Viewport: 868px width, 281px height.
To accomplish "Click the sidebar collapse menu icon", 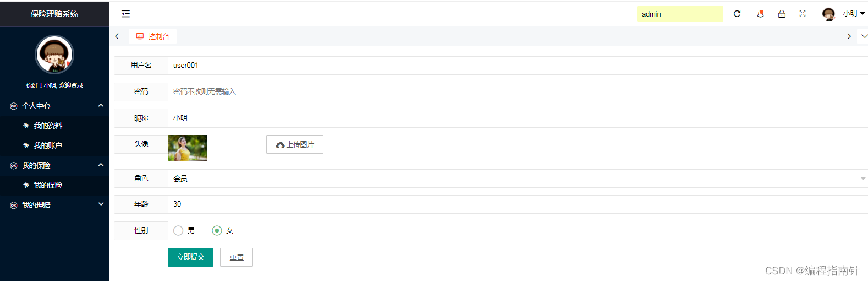I will pyautogui.click(x=125, y=14).
